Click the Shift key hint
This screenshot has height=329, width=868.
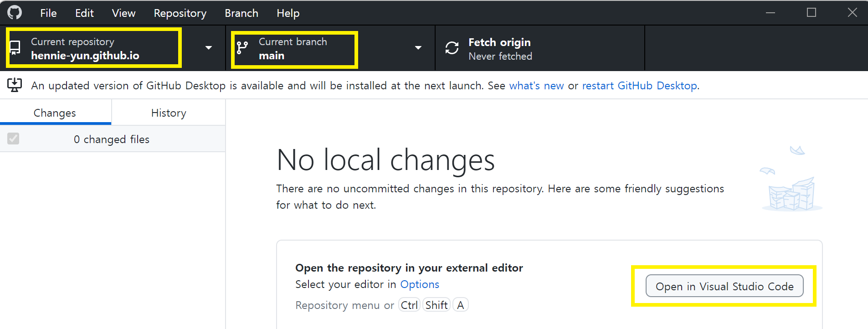pyautogui.click(x=437, y=305)
